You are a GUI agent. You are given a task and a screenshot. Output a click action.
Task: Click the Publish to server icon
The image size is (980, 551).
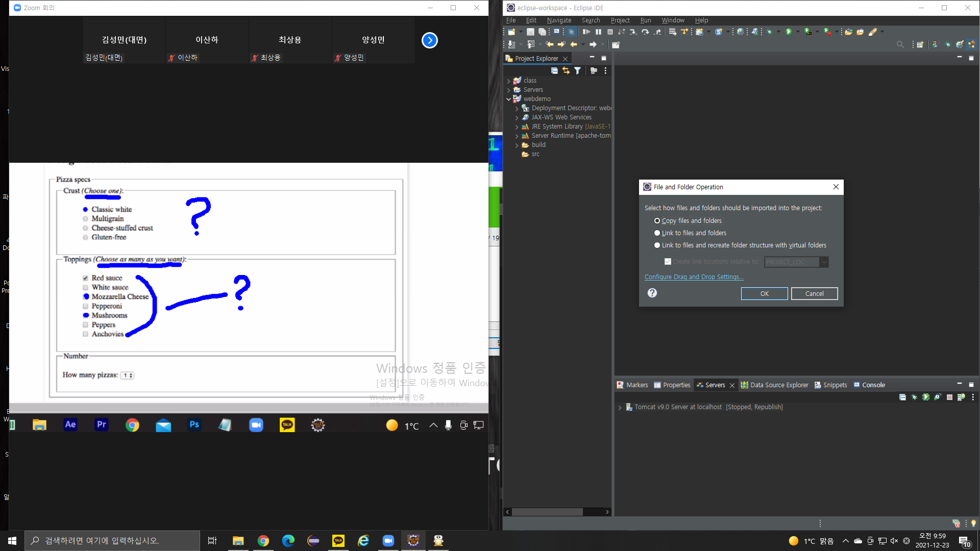[961, 397]
